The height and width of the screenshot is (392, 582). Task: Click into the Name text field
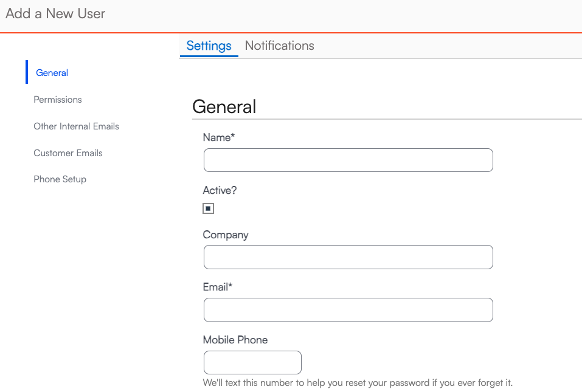coord(348,160)
